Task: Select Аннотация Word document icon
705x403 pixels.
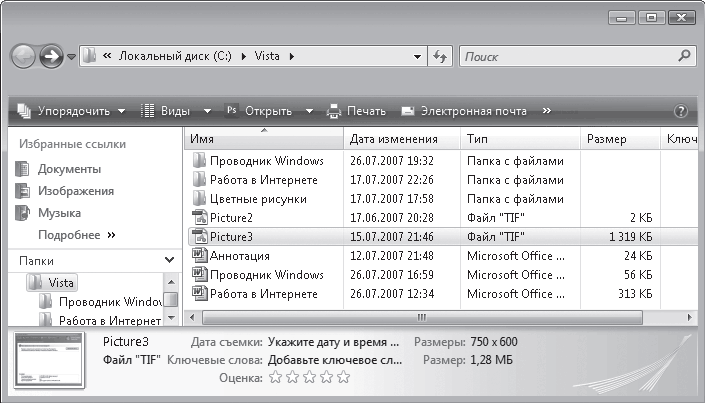Action: pos(200,255)
